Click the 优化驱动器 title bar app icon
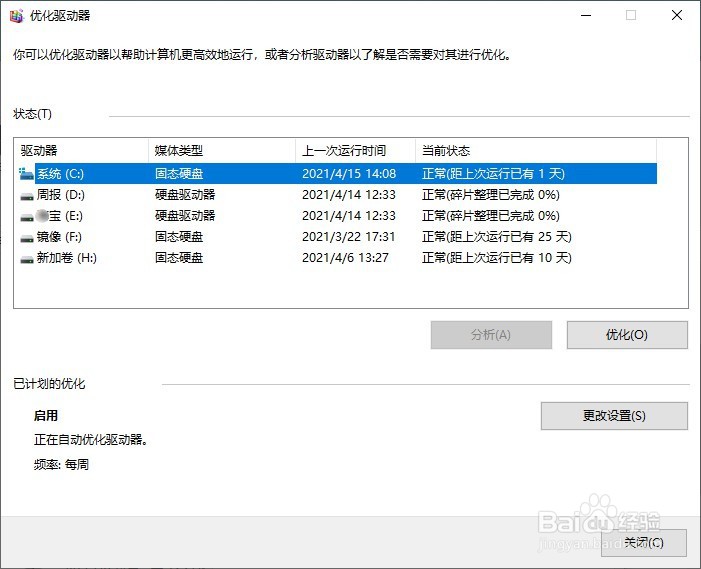This screenshot has height=569, width=701. (x=17, y=16)
